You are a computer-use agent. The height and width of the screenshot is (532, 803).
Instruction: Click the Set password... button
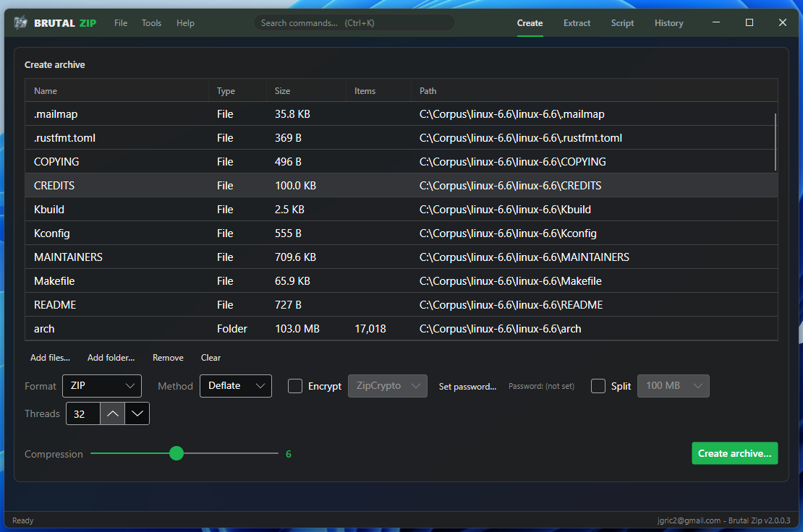[x=467, y=386]
